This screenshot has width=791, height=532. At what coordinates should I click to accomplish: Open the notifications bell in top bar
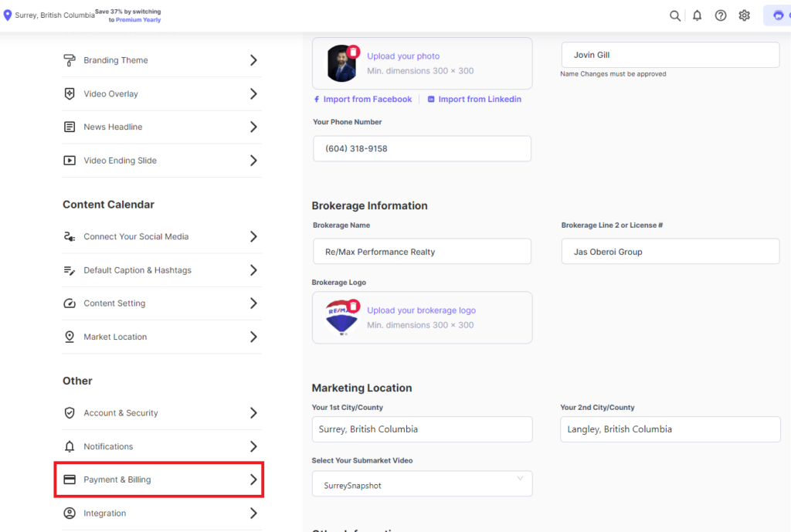pyautogui.click(x=698, y=15)
